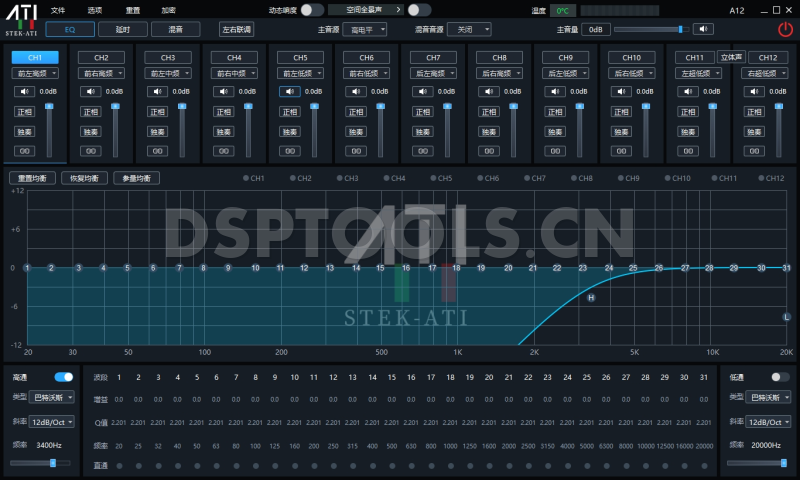Toggle the 直通 bypass dot for band 31

(x=705, y=466)
